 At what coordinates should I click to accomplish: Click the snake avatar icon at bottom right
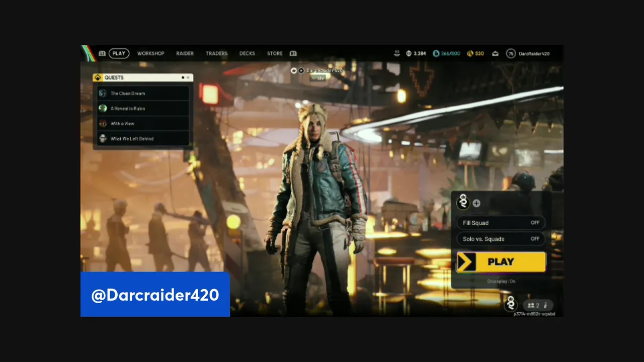[x=511, y=304]
